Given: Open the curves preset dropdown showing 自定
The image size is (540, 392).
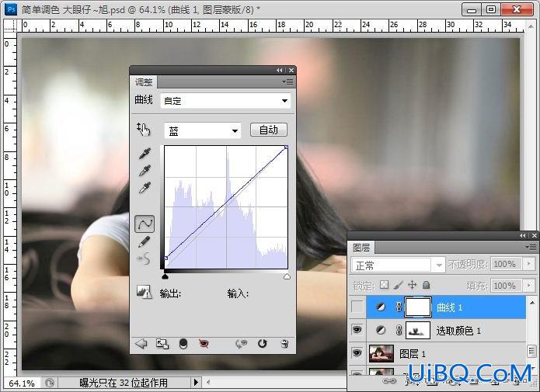Looking at the screenshot, I should tap(225, 101).
